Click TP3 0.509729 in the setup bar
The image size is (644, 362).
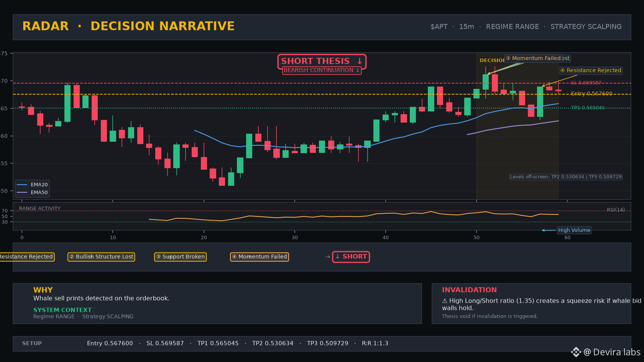coord(328,343)
